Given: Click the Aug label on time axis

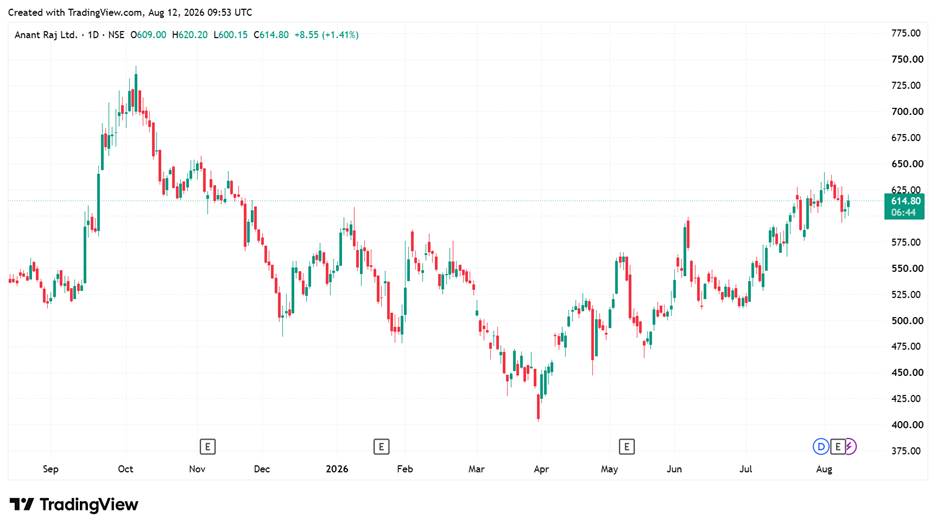Looking at the screenshot, I should click(824, 469).
